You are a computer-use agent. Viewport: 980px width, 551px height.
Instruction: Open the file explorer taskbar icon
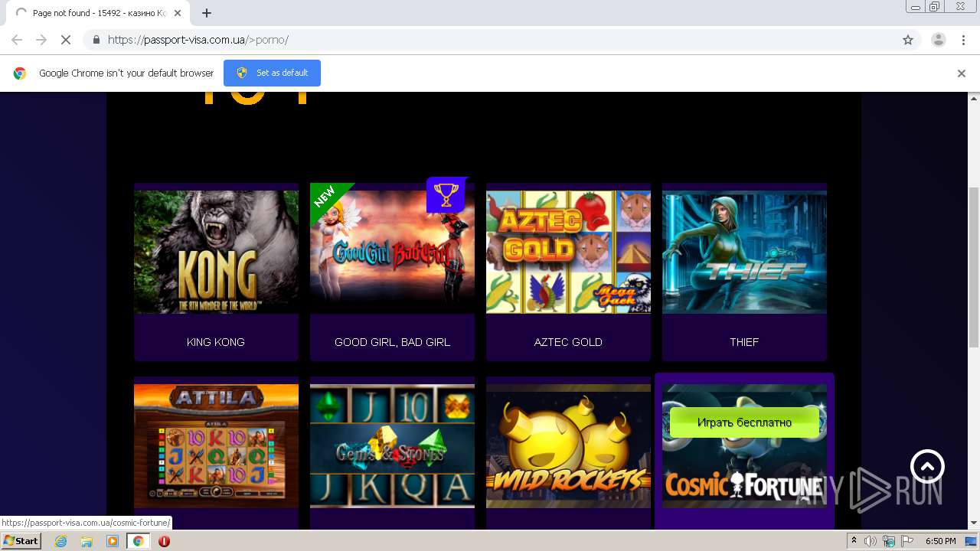tap(87, 541)
